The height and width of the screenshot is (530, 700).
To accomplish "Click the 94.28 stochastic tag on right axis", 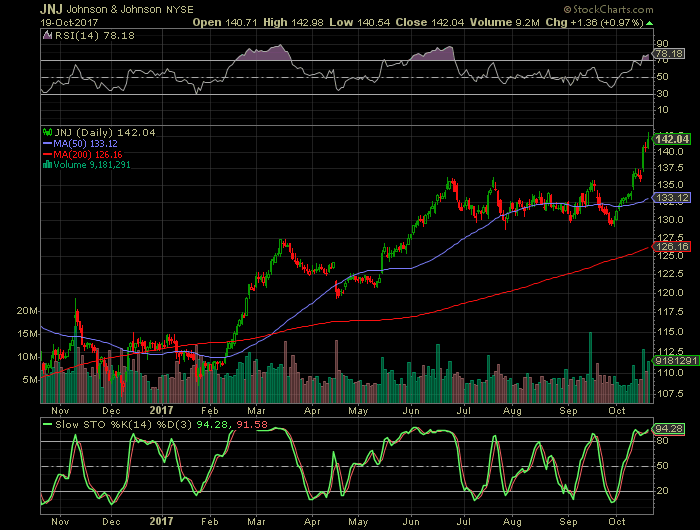I will (x=669, y=429).
